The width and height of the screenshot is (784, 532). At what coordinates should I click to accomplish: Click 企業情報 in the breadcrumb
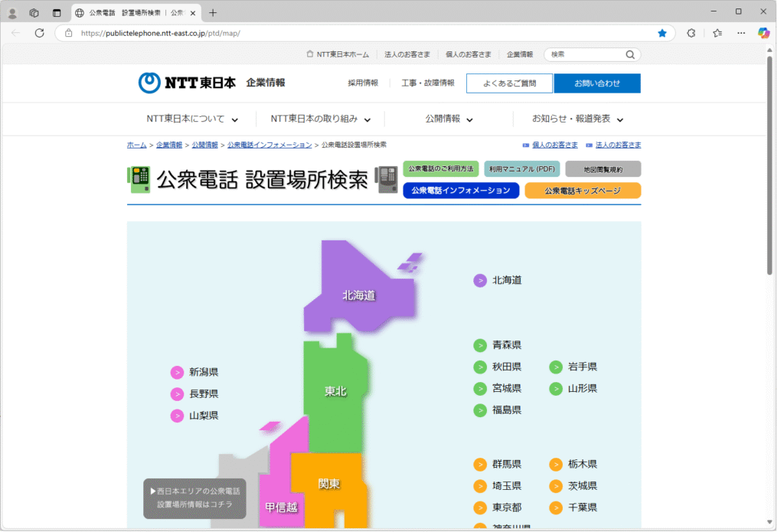click(x=169, y=145)
